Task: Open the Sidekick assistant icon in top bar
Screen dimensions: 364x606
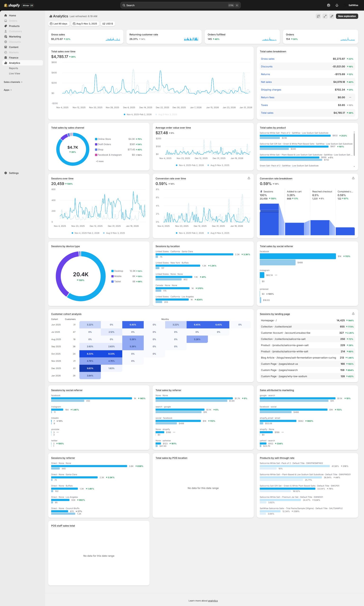Action: 328,5
